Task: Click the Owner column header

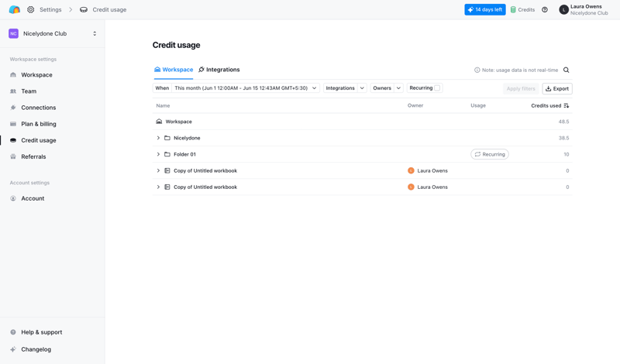Action: pos(415,105)
